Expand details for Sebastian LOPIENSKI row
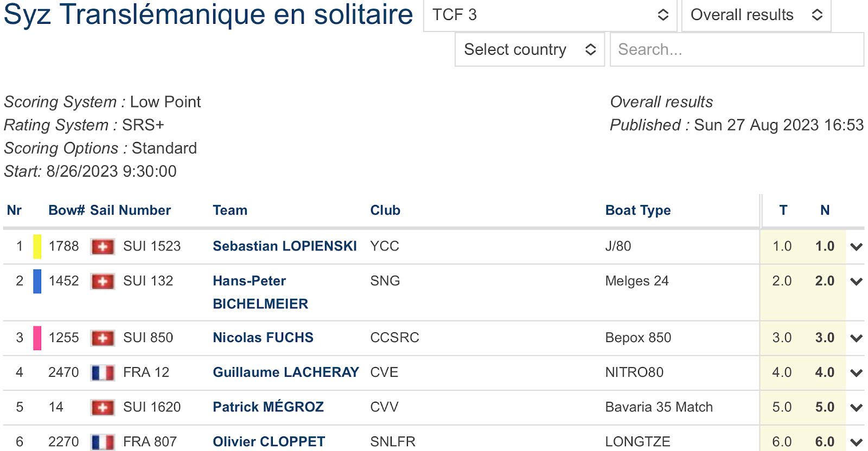This screenshot has width=868, height=451. click(857, 247)
